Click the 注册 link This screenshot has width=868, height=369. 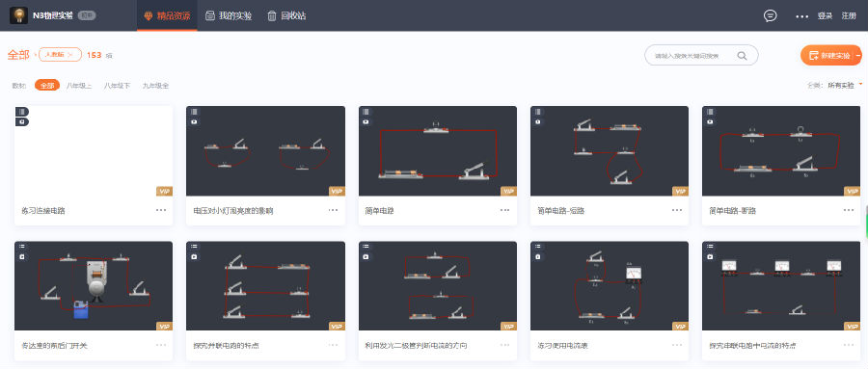(x=849, y=16)
